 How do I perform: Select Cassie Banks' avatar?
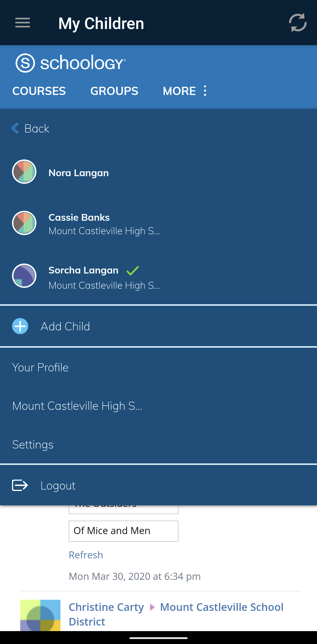pos(24,223)
